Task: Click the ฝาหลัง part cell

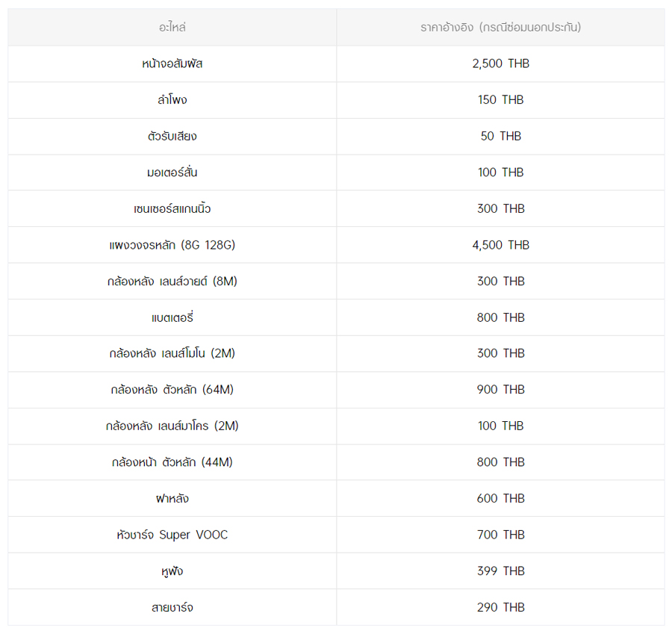Action: (172, 498)
